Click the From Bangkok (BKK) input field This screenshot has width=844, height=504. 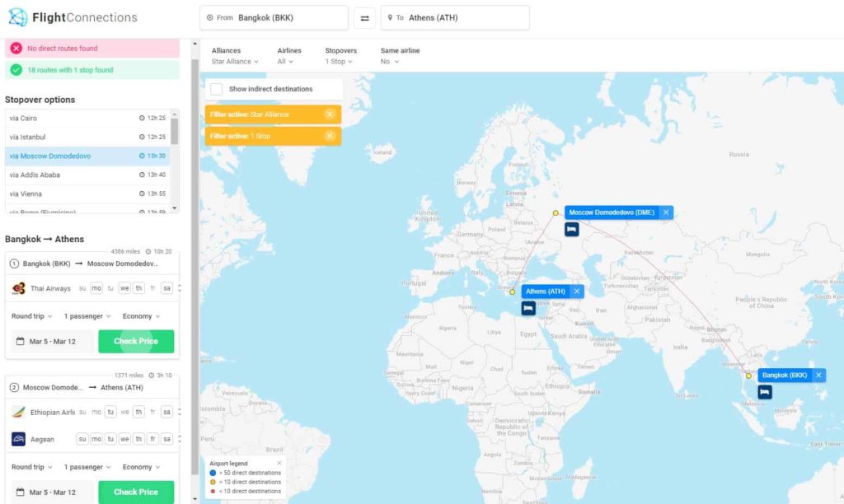point(274,17)
